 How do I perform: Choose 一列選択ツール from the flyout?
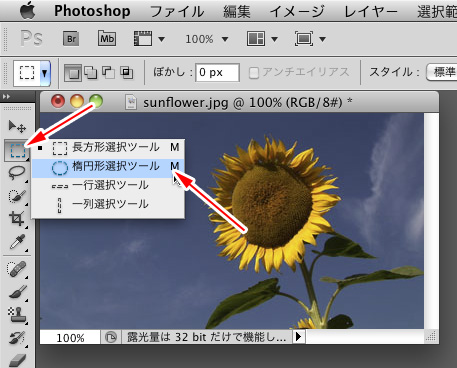click(108, 204)
